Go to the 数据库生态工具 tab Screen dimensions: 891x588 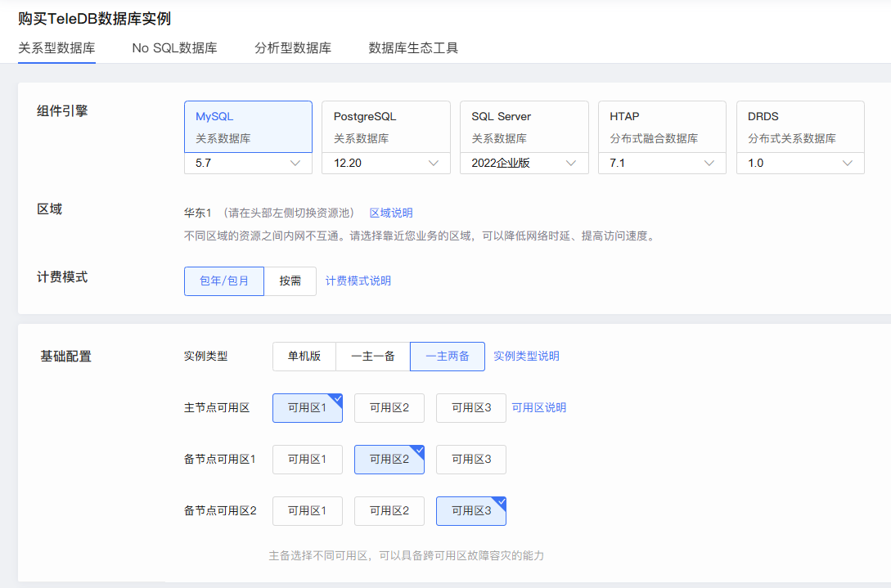click(413, 47)
